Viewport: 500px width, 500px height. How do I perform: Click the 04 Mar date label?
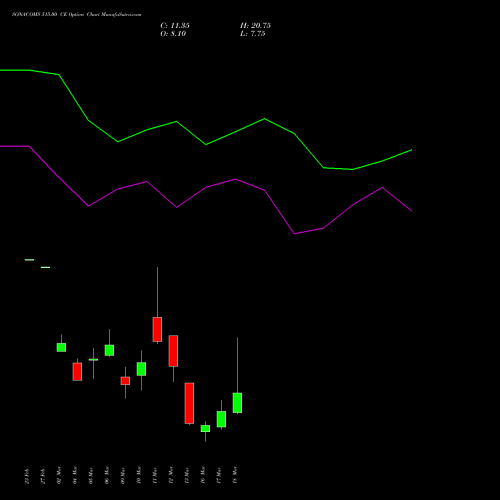click(x=75, y=475)
